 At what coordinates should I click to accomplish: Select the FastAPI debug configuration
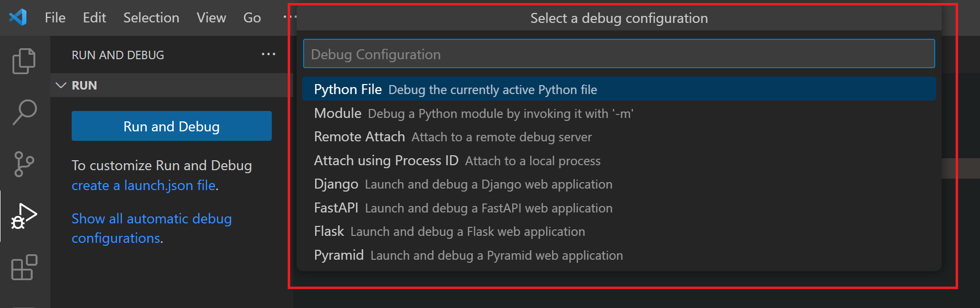point(619,207)
